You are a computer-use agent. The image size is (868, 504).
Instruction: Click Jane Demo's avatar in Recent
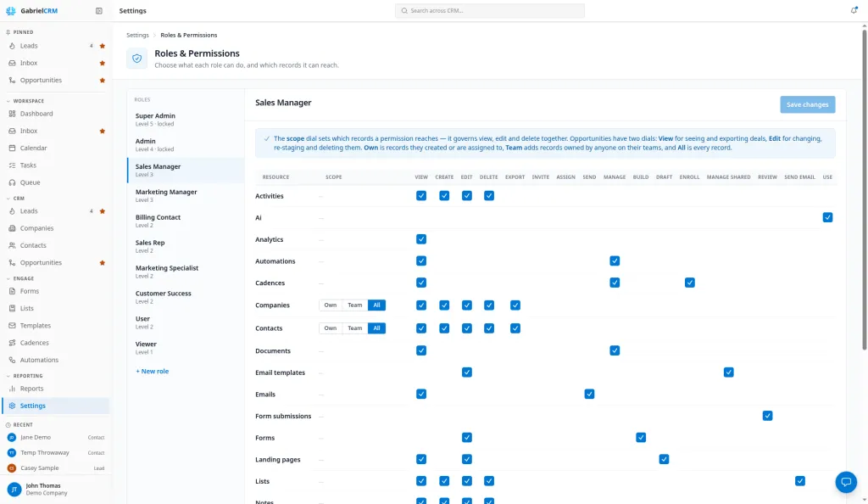(12, 438)
